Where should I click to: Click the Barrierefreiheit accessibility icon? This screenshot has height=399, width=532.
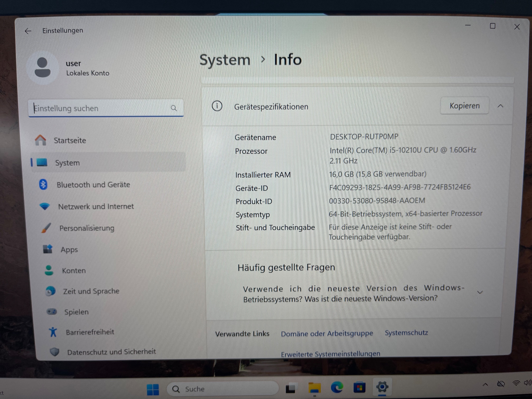tap(53, 332)
